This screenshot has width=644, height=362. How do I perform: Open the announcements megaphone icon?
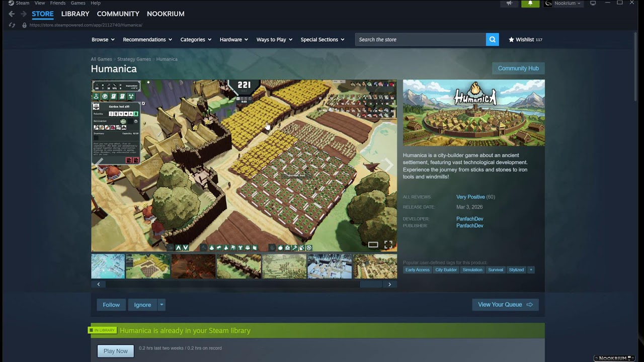pos(510,3)
